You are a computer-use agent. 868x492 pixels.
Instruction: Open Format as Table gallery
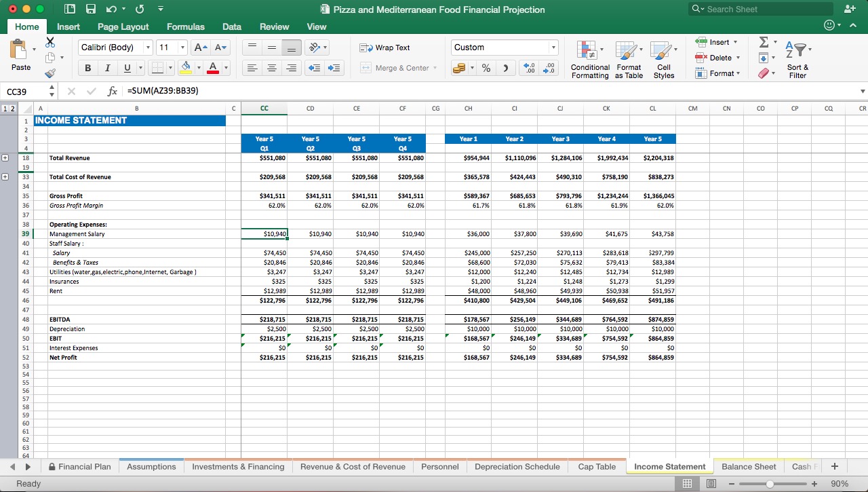(629, 60)
